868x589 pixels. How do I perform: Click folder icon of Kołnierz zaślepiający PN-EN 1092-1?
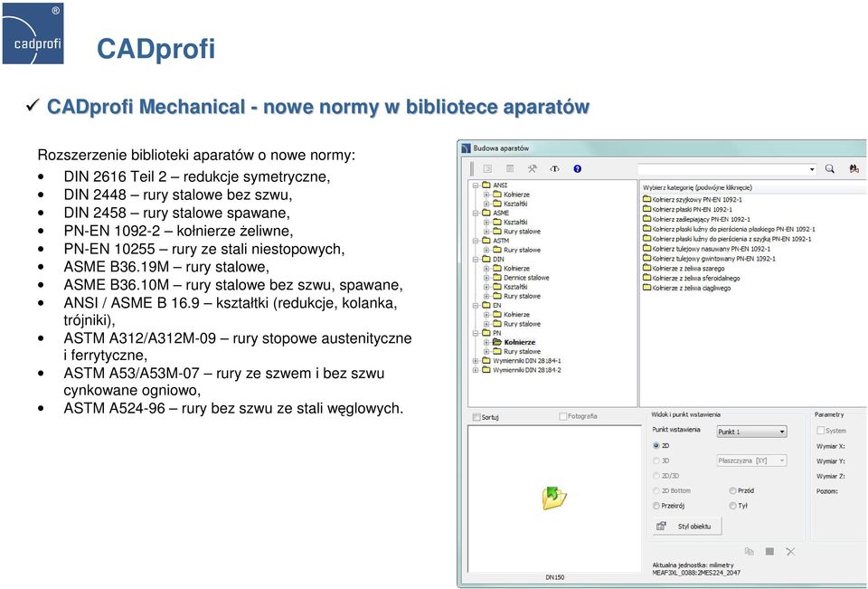click(646, 219)
